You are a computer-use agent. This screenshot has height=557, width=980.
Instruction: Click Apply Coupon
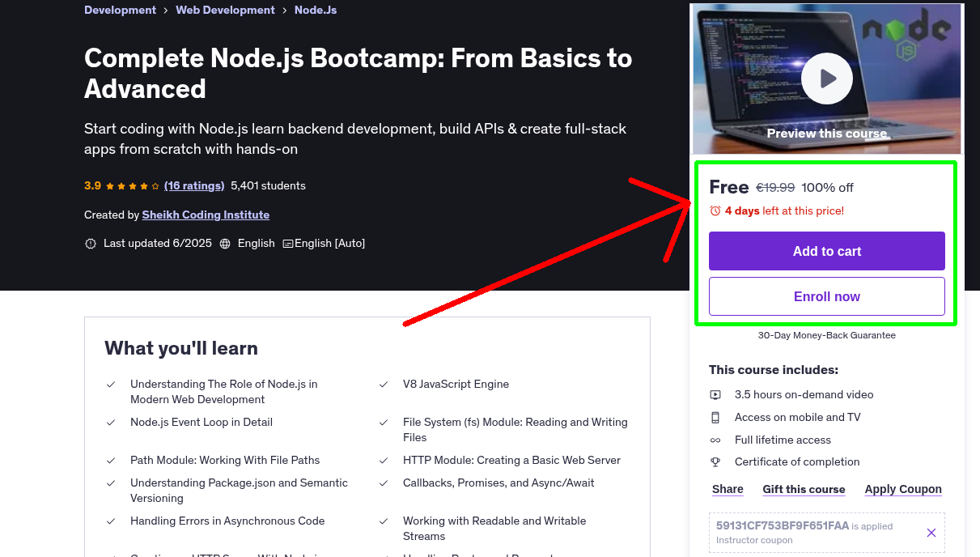tap(903, 489)
